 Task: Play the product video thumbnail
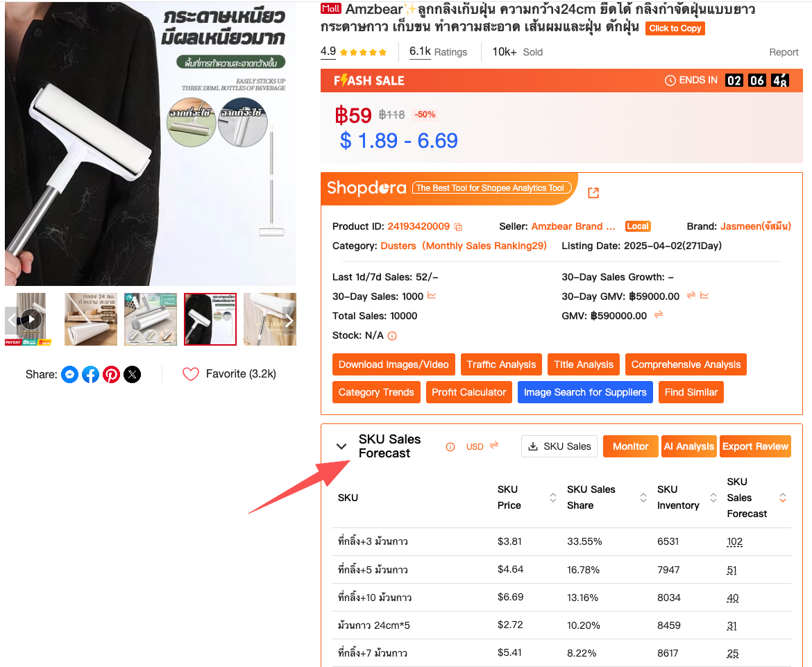(x=31, y=319)
